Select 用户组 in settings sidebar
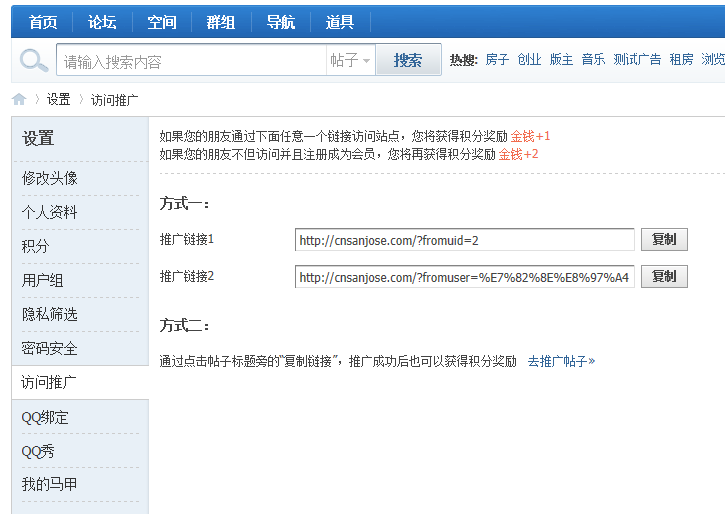 [43, 281]
